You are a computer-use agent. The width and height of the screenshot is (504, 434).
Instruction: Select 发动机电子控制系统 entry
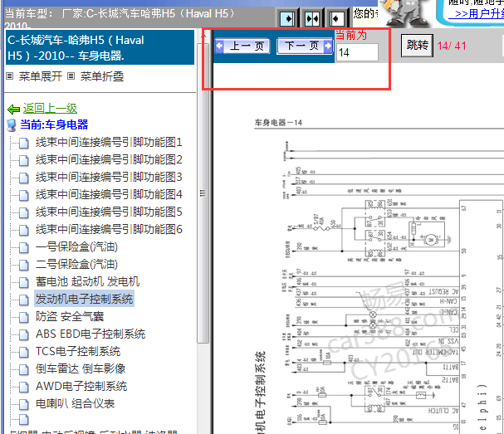point(84,299)
